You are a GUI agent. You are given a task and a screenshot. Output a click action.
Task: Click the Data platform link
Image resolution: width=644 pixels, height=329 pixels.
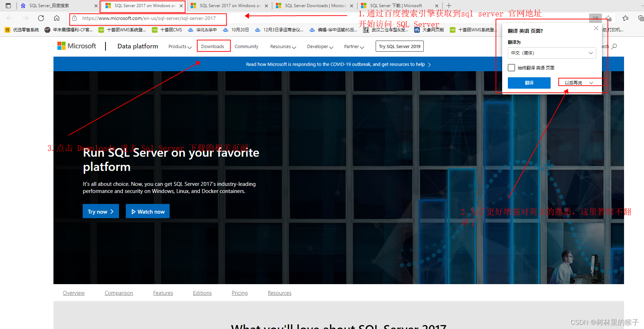point(138,46)
